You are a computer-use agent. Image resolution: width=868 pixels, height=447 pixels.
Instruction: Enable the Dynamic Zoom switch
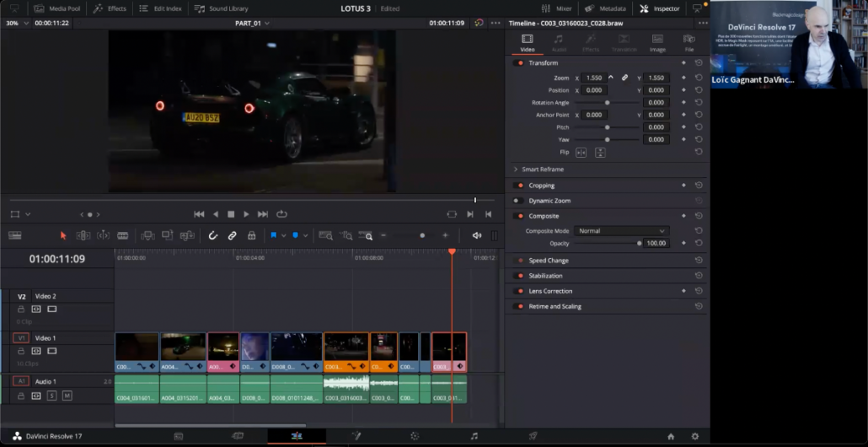519,201
